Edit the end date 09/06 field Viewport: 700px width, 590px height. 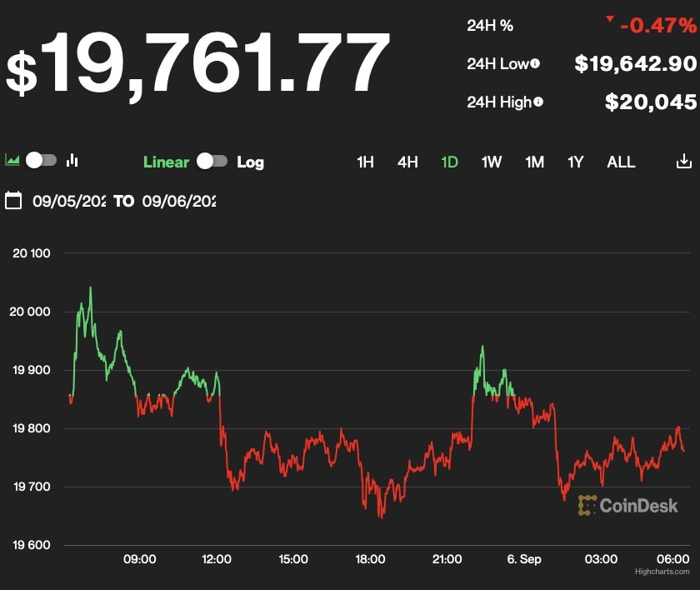(x=179, y=202)
